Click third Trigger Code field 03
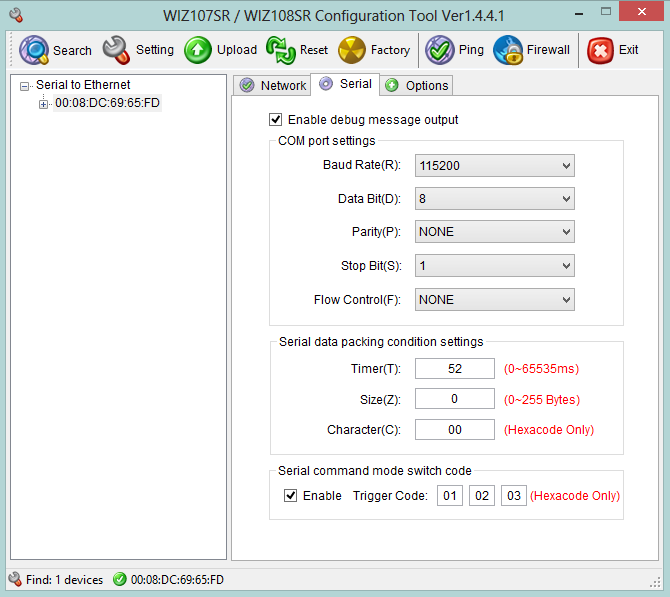 point(514,496)
